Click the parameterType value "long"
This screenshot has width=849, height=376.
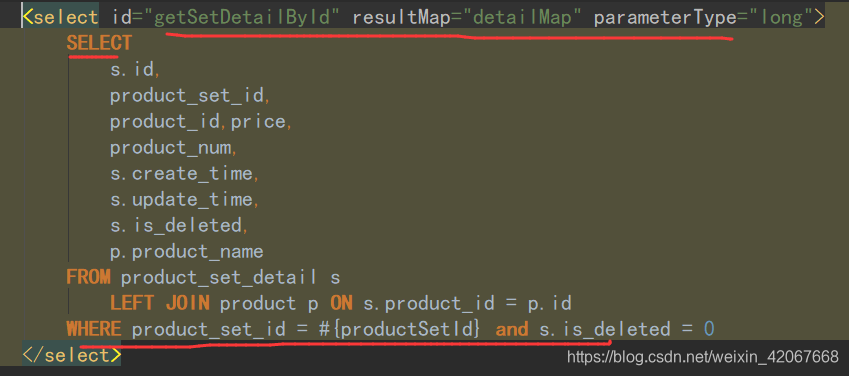click(782, 17)
